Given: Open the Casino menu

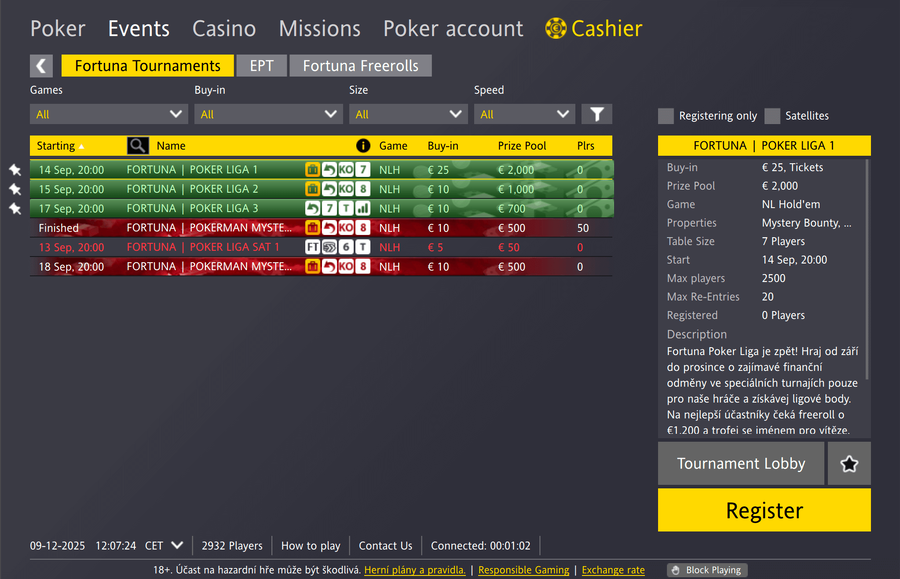Looking at the screenshot, I should click(x=224, y=29).
